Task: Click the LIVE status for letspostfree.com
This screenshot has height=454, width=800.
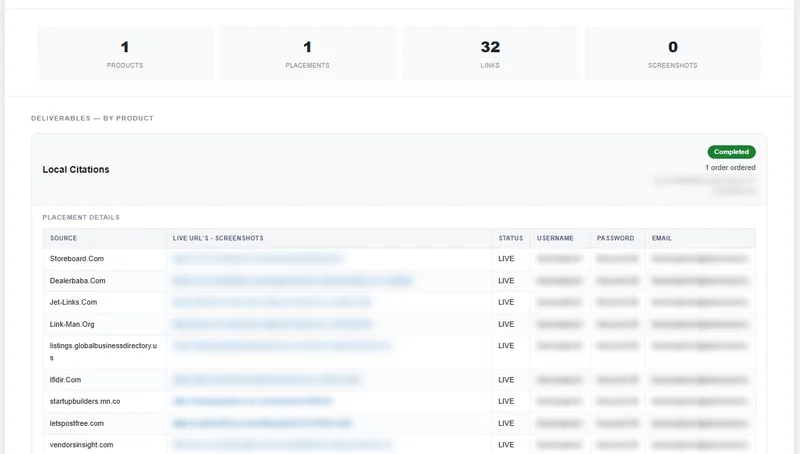Action: pos(506,423)
